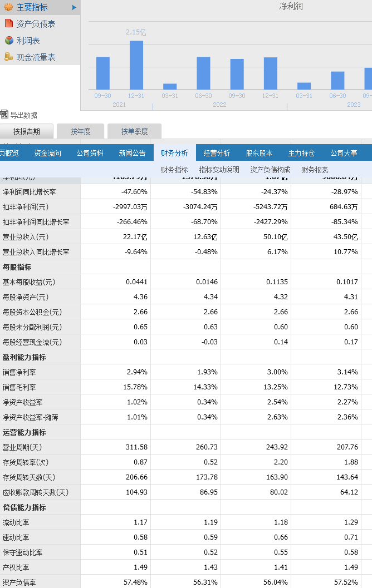Screen dimensions: 372x588
Task: Click the 主要指标 flower icon
Action: [8, 7]
